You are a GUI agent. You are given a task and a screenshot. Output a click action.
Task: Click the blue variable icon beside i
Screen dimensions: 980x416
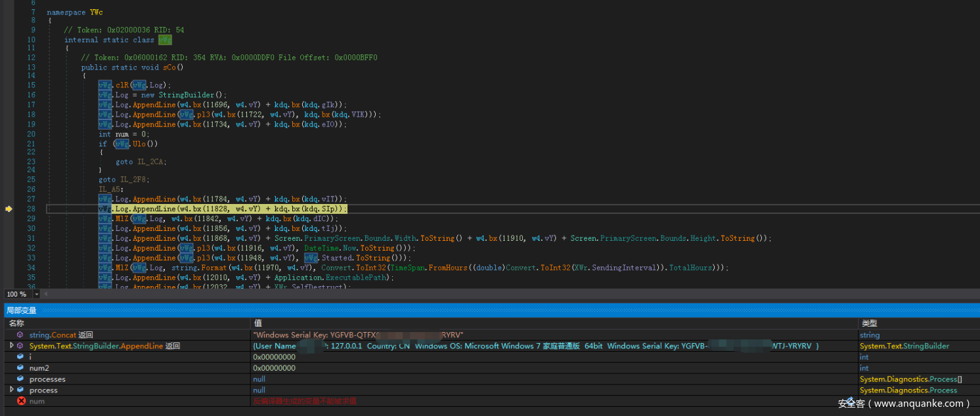pos(21,357)
